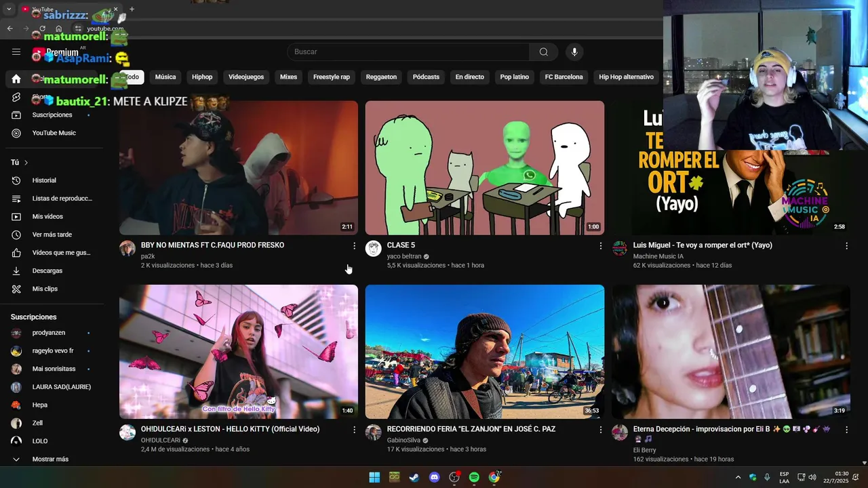Open the Windows Start menu
The width and height of the screenshot is (868, 488).
[x=374, y=477]
